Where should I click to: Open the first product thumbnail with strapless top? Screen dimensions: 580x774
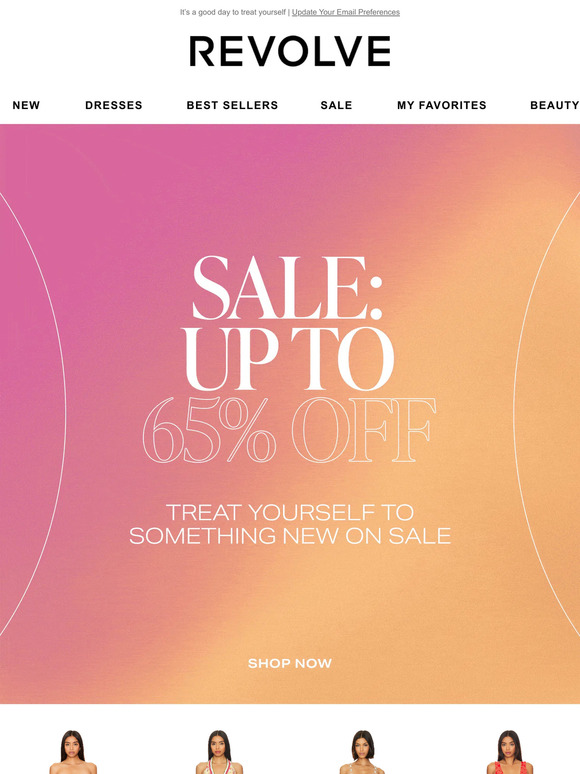pos(73,752)
